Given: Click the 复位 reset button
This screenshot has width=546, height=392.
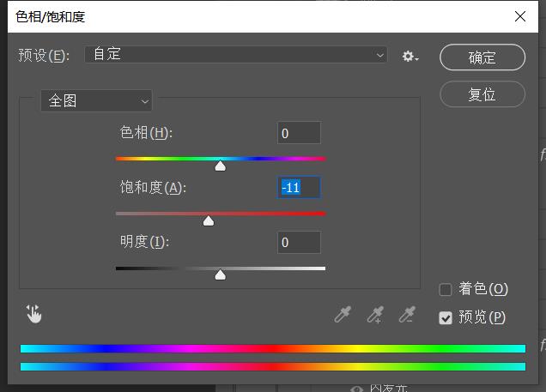Looking at the screenshot, I should point(482,94).
